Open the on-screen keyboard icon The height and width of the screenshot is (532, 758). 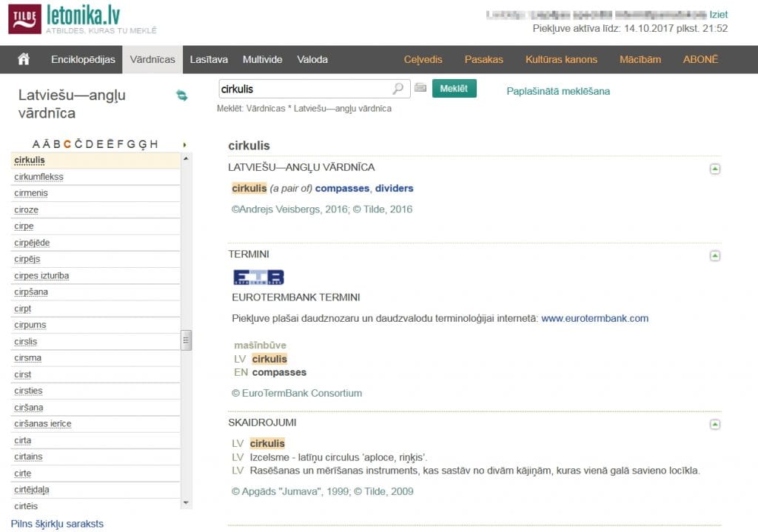[x=420, y=87]
